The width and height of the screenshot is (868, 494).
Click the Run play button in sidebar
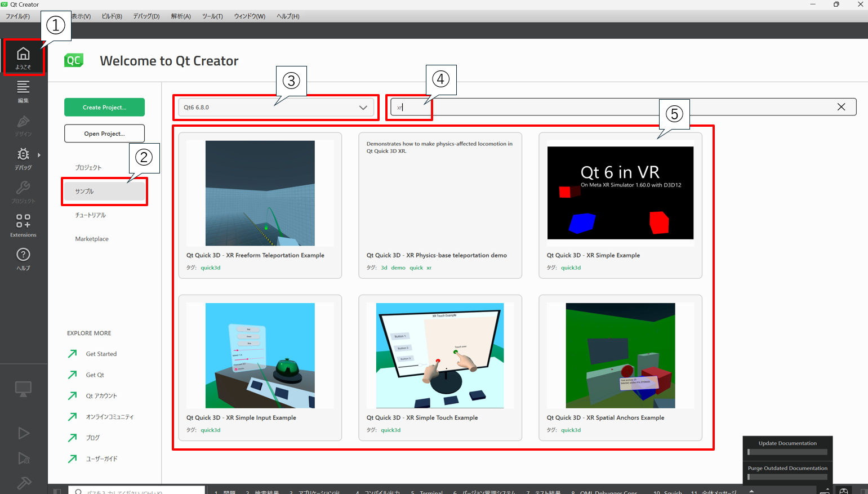coord(23,433)
